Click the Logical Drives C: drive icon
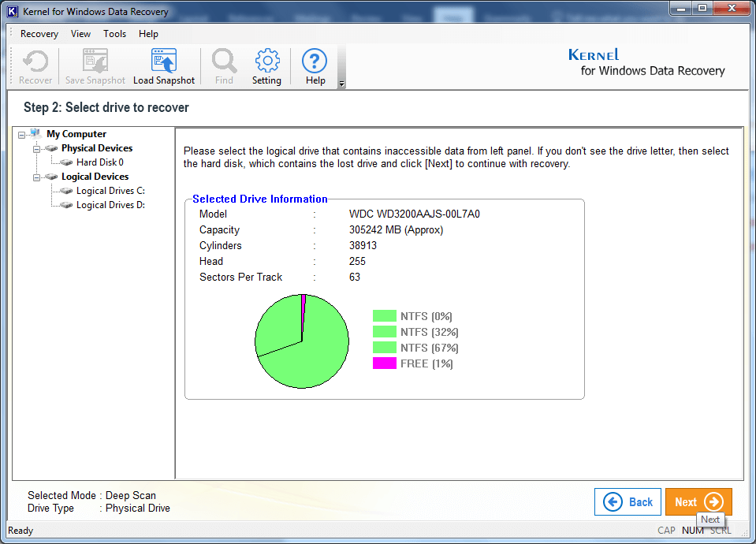 (66, 191)
